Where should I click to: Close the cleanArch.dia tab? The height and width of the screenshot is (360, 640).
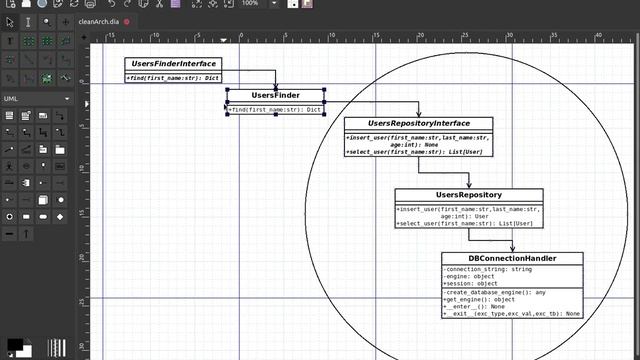click(127, 22)
